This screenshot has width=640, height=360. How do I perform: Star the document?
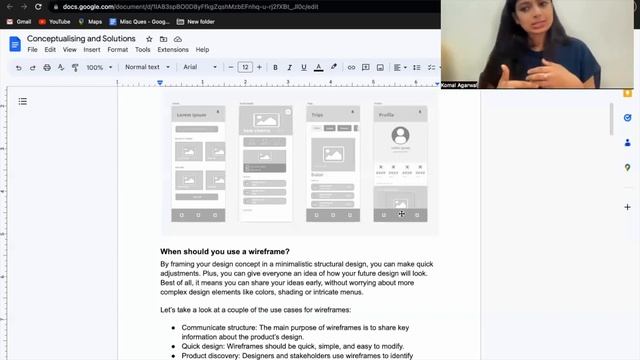pos(149,39)
